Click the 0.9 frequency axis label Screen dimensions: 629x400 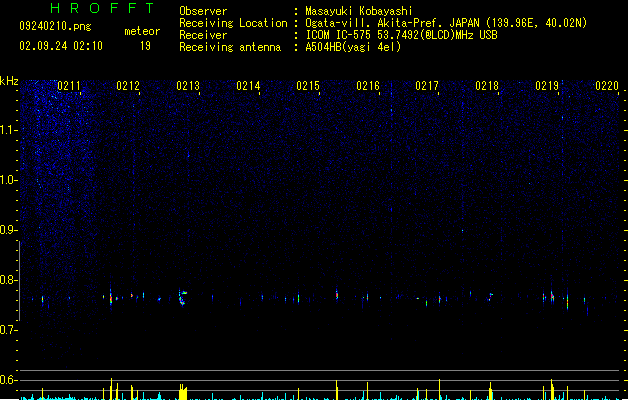8,230
